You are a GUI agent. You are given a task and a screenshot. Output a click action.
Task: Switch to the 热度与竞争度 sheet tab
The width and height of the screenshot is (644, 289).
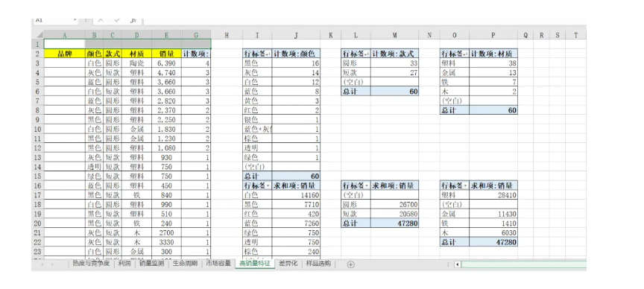[x=91, y=264]
